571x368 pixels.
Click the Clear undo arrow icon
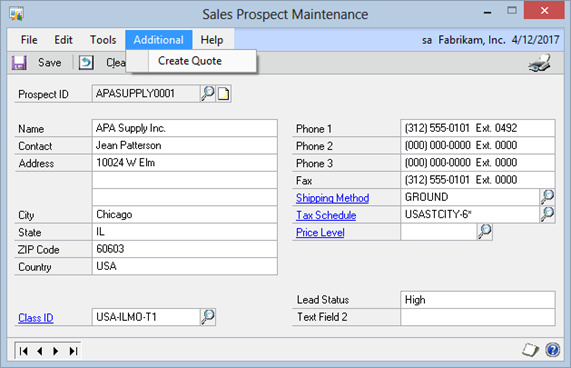click(x=86, y=63)
